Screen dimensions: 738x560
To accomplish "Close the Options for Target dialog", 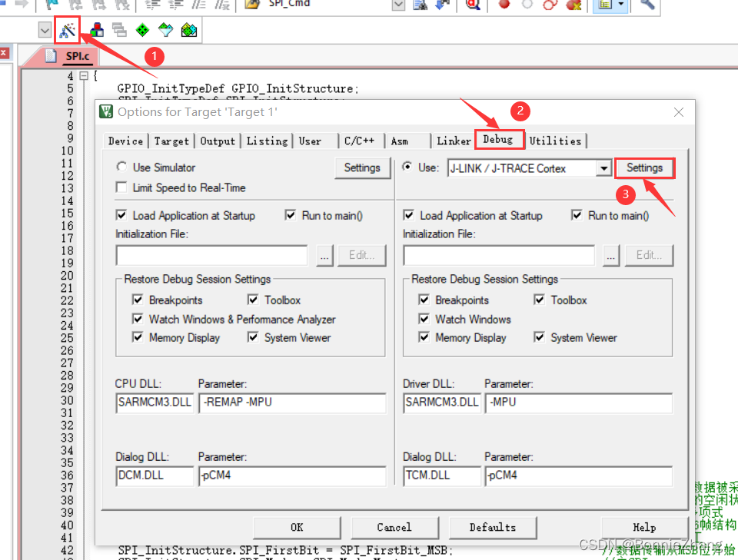I will 678,112.
